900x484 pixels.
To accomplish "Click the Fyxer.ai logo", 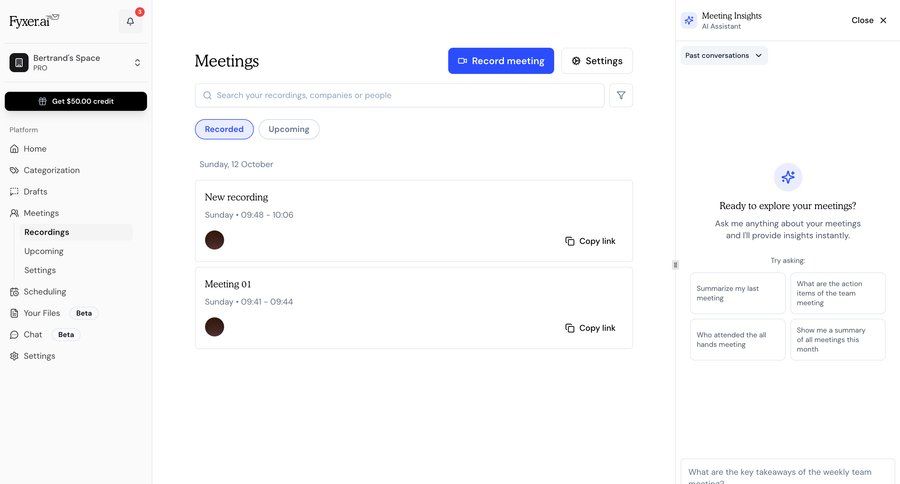I will point(34,21).
